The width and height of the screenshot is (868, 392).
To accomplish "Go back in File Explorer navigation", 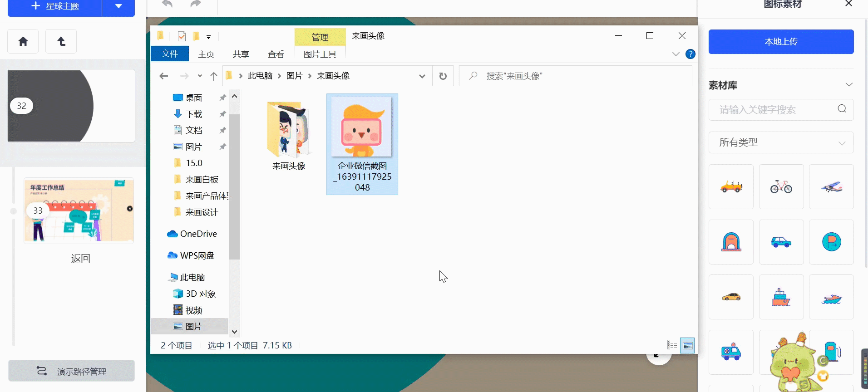I will pos(164,76).
